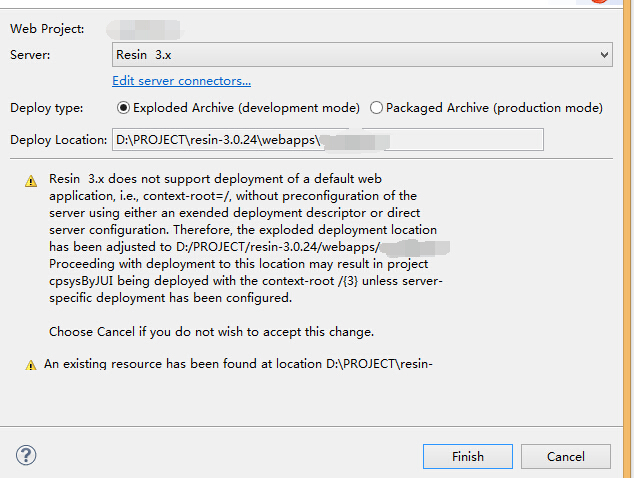
Task: Open the Edit server connectors link
Action: (x=181, y=80)
